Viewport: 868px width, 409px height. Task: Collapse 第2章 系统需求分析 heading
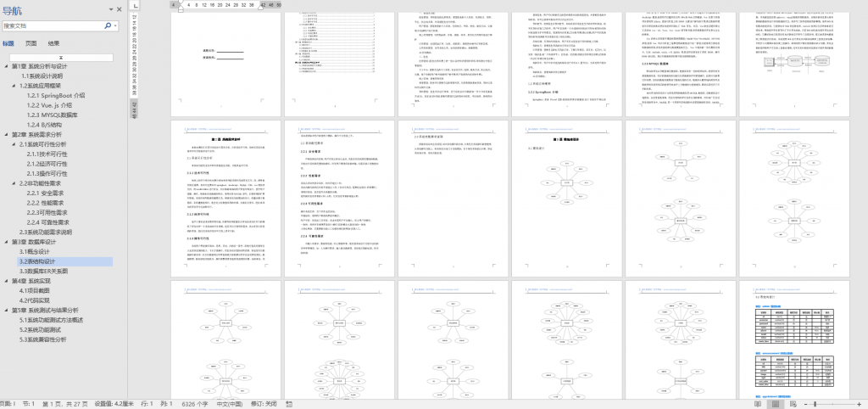point(6,135)
